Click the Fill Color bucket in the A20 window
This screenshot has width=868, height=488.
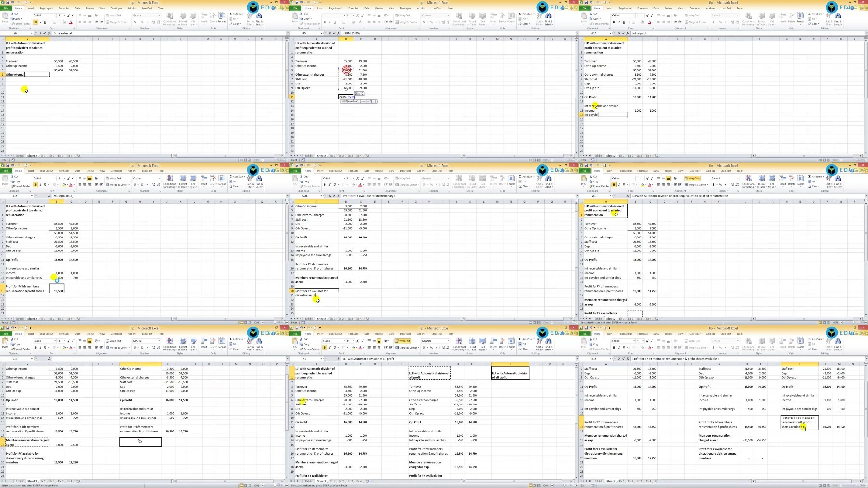pyautogui.click(x=353, y=185)
